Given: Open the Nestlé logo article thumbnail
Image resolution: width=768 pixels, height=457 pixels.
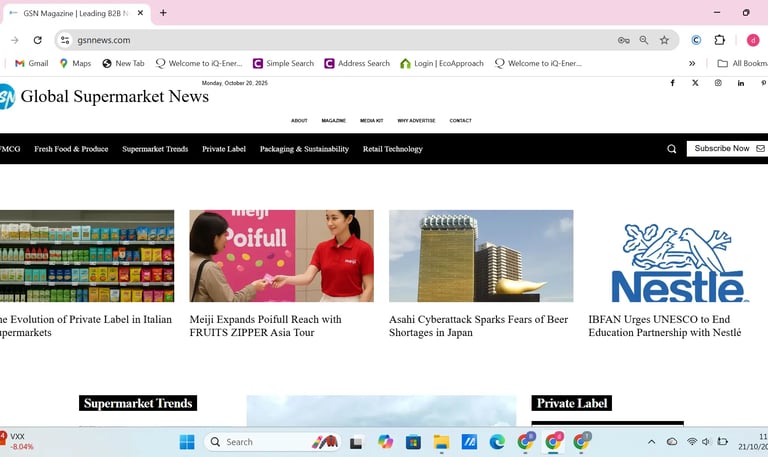Looking at the screenshot, I should [x=680, y=263].
